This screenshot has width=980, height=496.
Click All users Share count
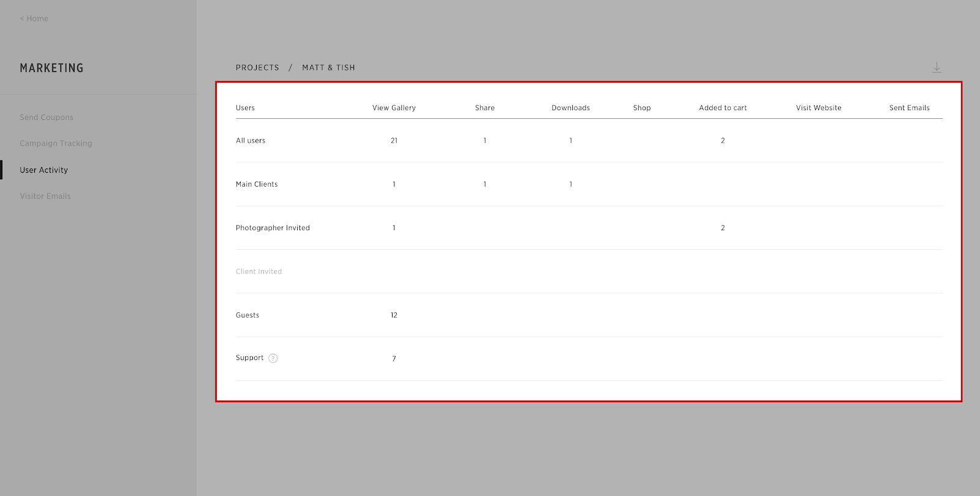(484, 141)
